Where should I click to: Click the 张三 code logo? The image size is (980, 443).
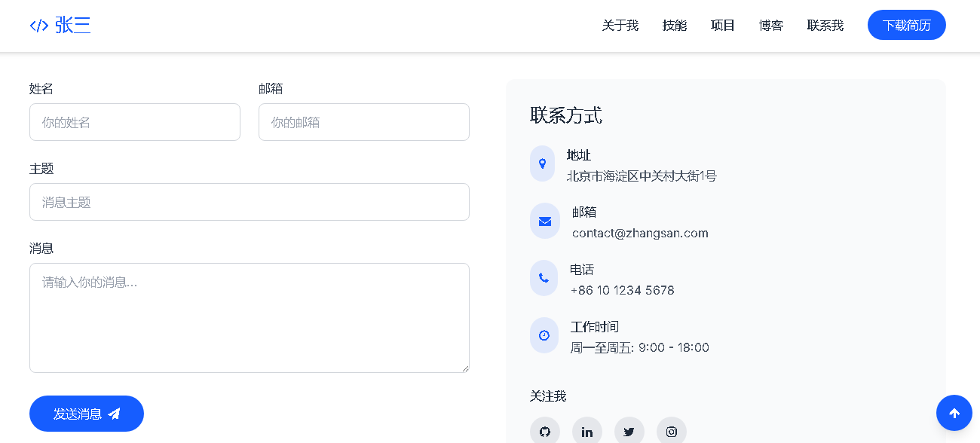[x=60, y=26]
